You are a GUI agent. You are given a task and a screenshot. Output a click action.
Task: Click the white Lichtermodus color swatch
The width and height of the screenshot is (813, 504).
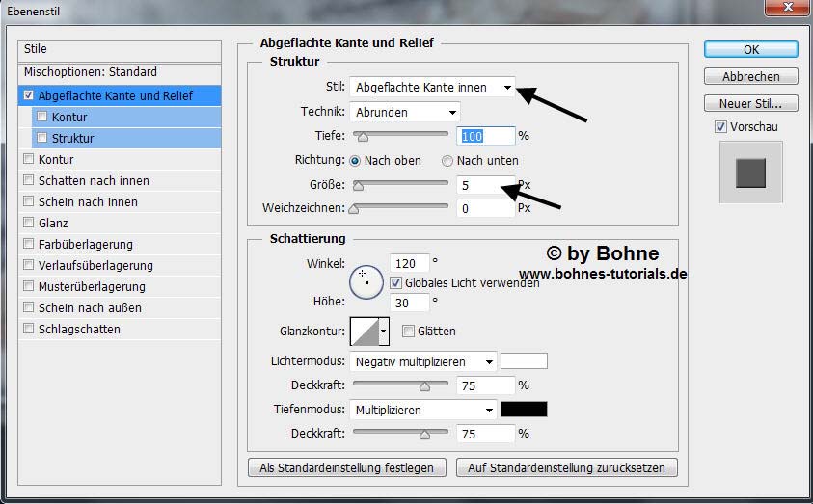[x=524, y=361]
